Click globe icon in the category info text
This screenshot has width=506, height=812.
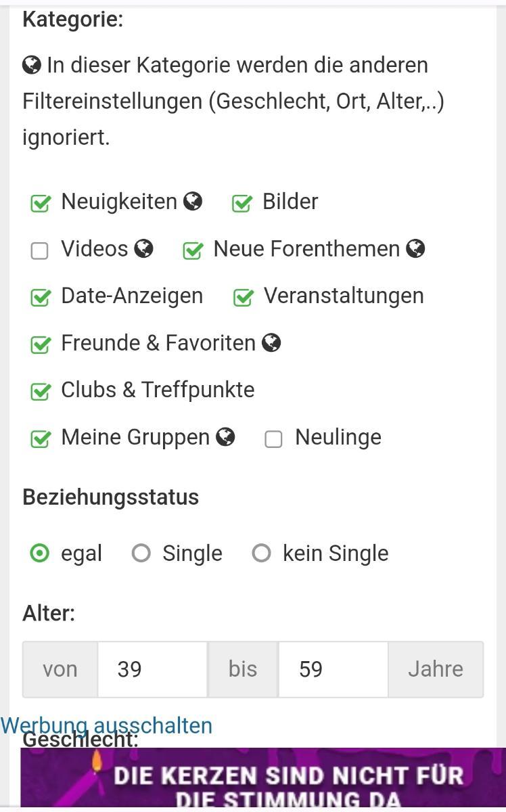(x=32, y=65)
